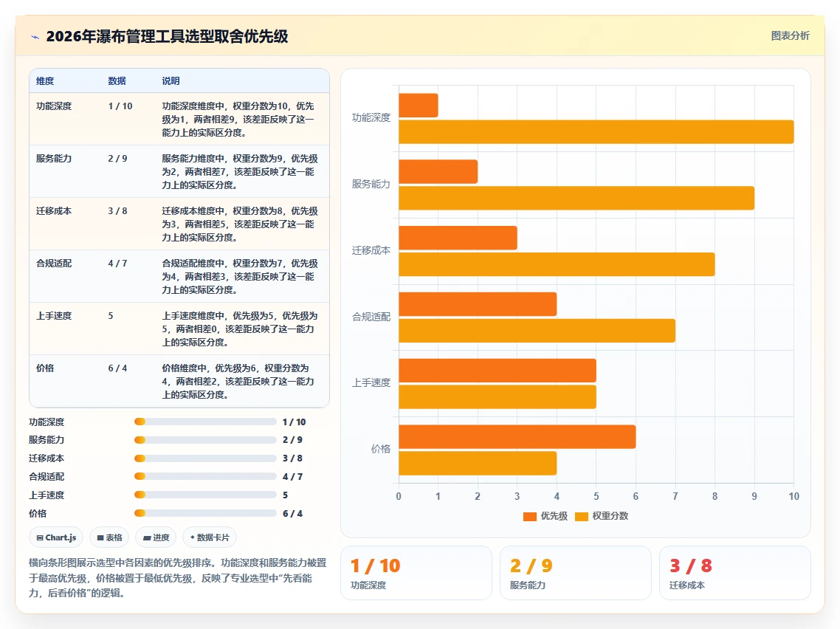
Task: Select the 迁移成本 table row name
Action: point(54,211)
